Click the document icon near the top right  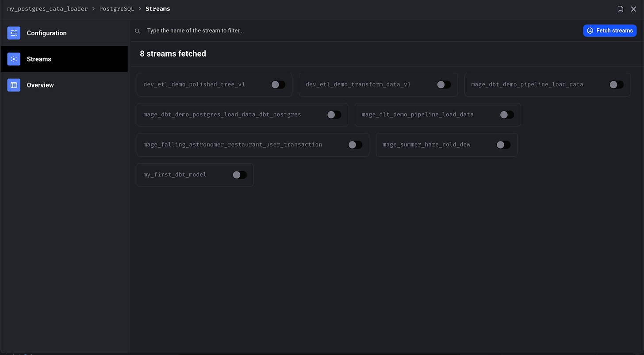pos(620,8)
